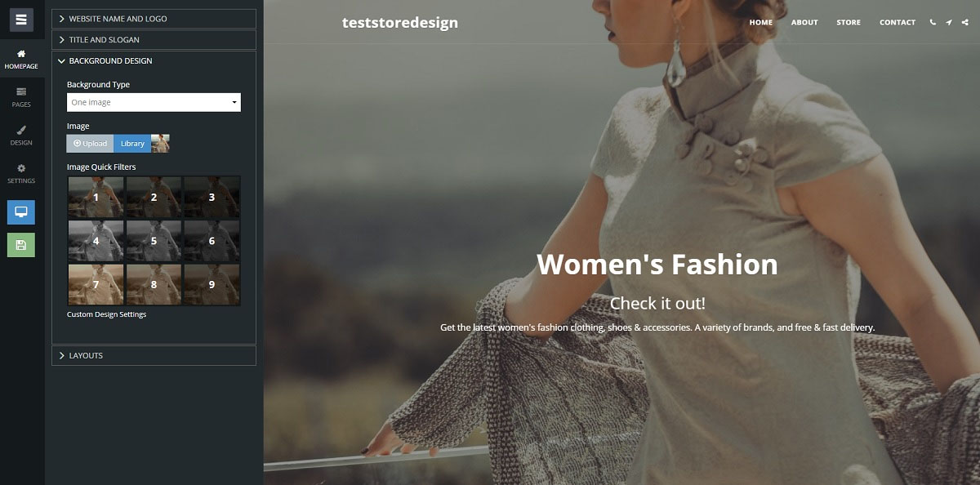Open Custom Design Settings link

(x=107, y=314)
